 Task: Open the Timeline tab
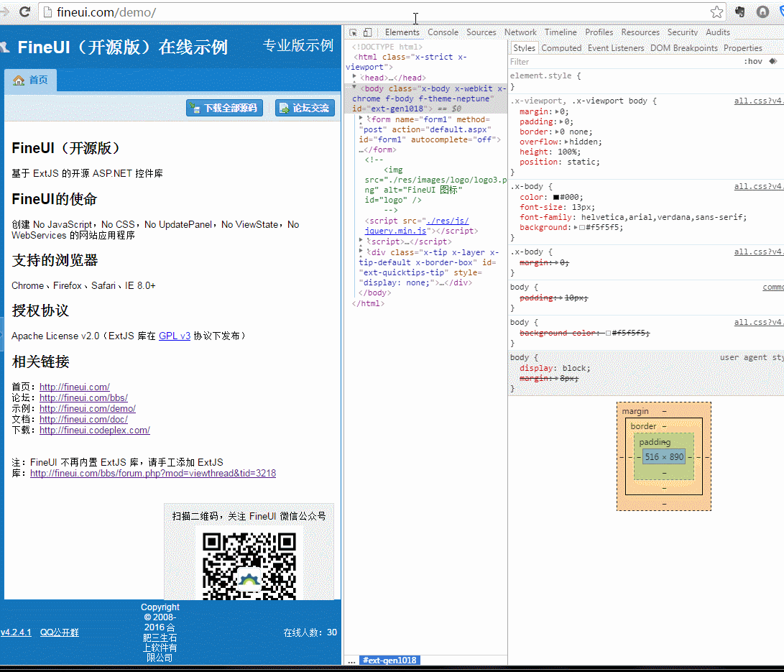click(561, 32)
